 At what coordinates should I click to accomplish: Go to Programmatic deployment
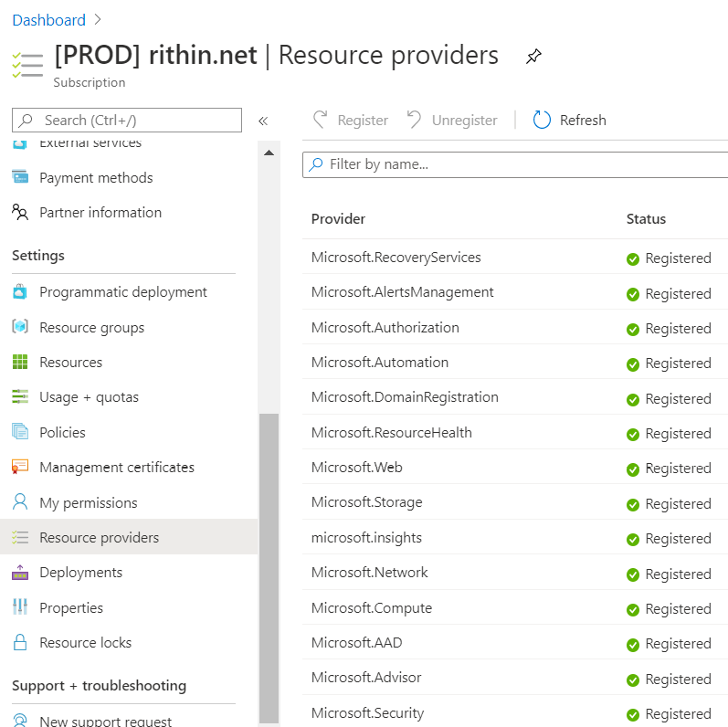(122, 292)
